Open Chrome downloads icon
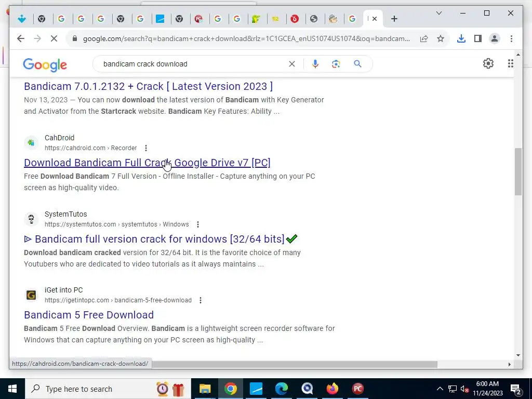The height and width of the screenshot is (399, 532). (461, 38)
